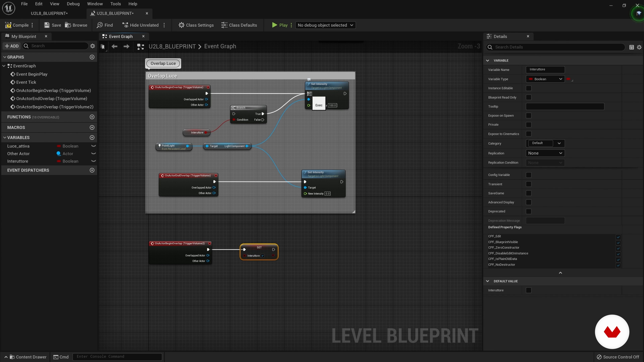Open Class Defaults
644x362 pixels.
tap(239, 25)
